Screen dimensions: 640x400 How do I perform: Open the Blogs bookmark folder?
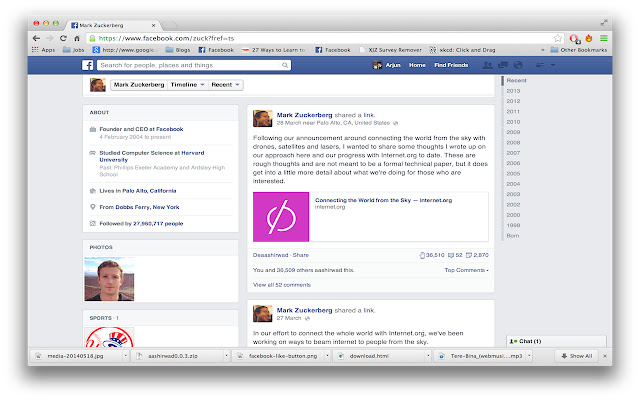178,50
